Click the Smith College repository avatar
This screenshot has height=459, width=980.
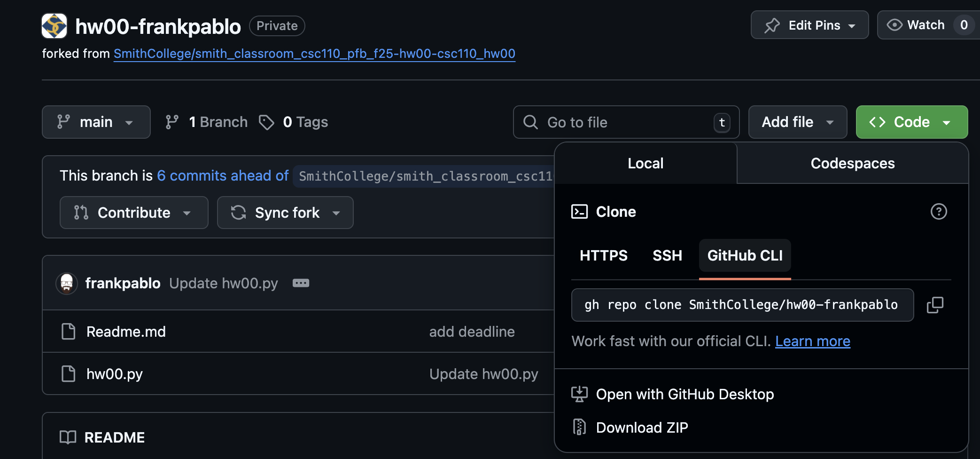click(54, 25)
